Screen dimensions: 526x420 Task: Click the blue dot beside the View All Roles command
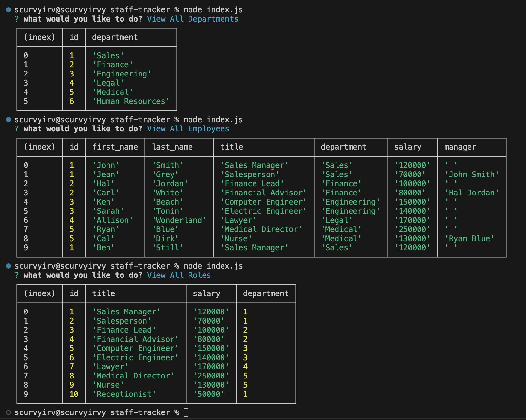point(9,266)
